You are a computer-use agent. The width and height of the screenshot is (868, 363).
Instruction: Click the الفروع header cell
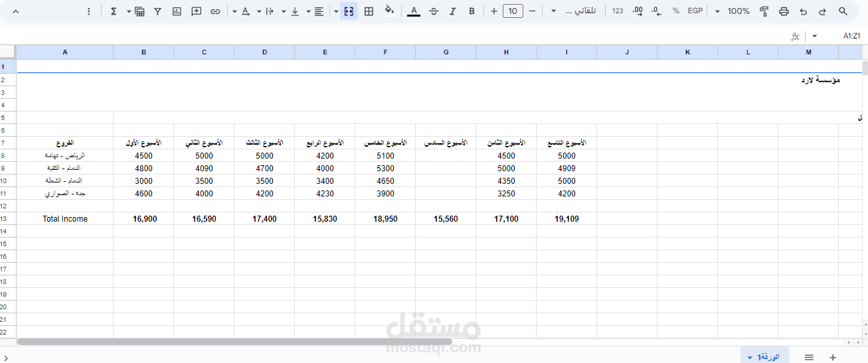click(x=65, y=143)
